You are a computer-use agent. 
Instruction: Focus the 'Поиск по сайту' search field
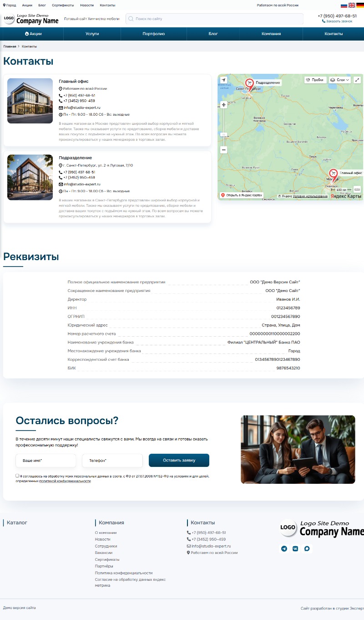[x=214, y=19]
